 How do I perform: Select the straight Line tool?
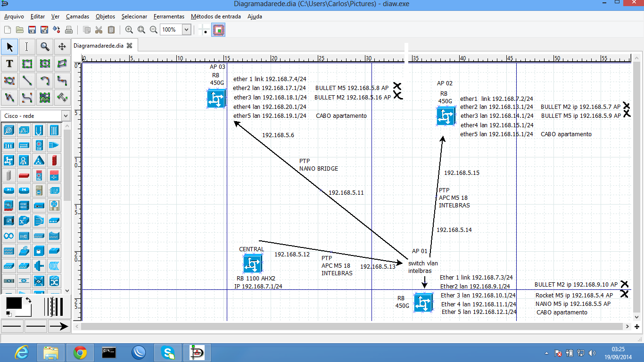point(27,81)
